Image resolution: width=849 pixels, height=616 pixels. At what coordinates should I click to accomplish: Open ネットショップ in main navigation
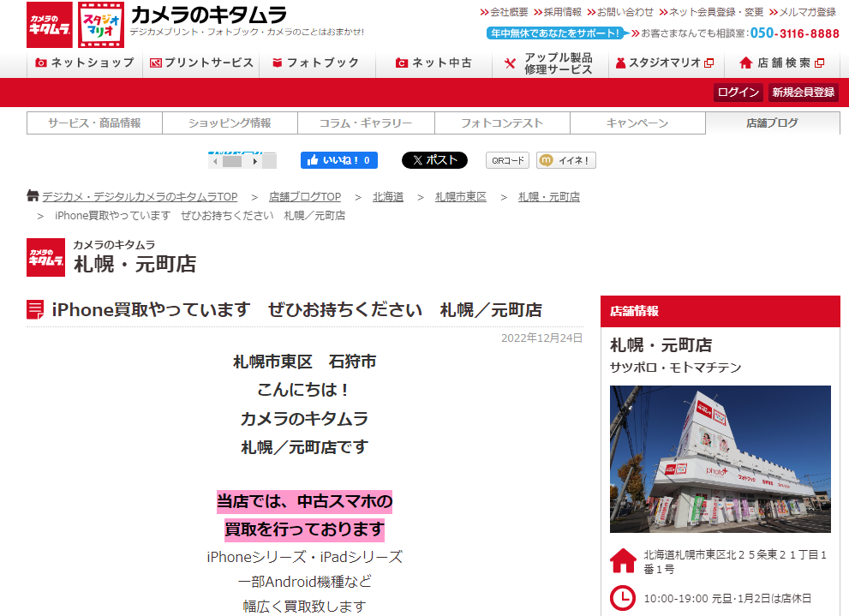[85, 63]
